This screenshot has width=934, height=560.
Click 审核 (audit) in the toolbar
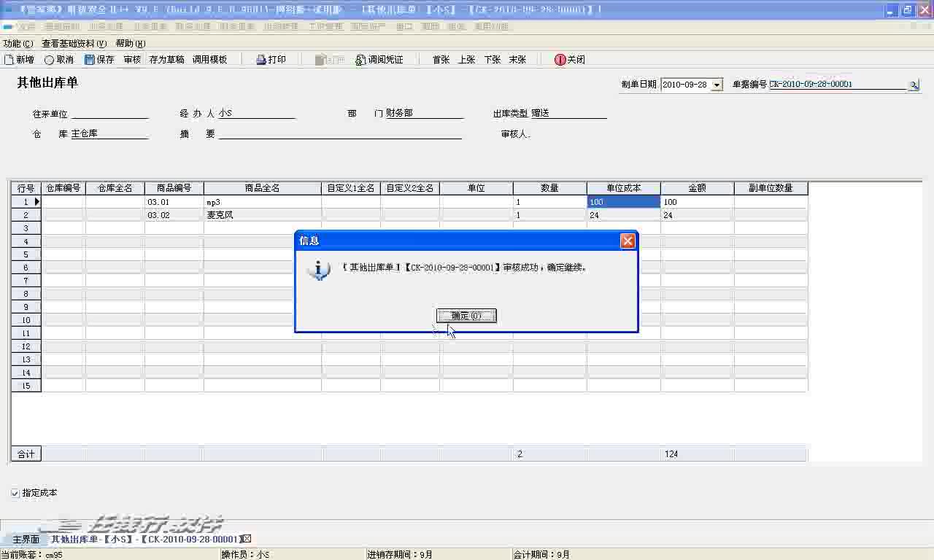pos(132,60)
